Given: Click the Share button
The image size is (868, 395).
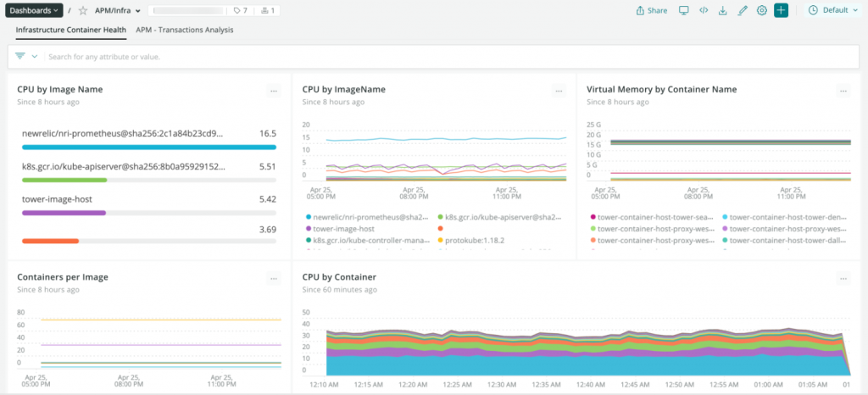Looking at the screenshot, I should (652, 11).
